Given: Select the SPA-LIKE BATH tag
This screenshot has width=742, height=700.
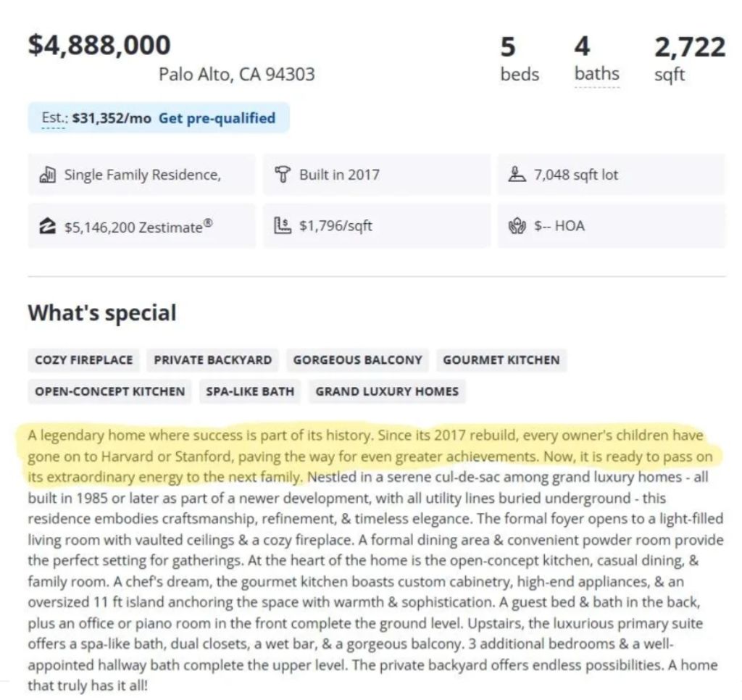Looking at the screenshot, I should point(250,391).
